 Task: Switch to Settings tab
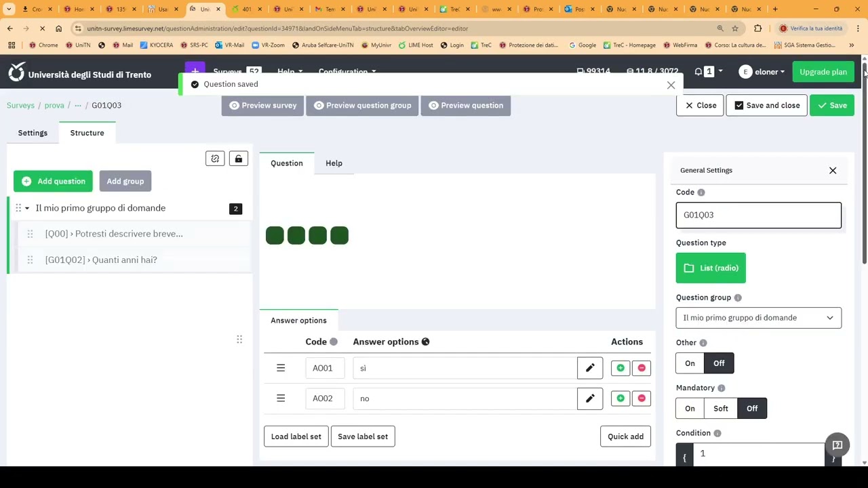coord(33,133)
